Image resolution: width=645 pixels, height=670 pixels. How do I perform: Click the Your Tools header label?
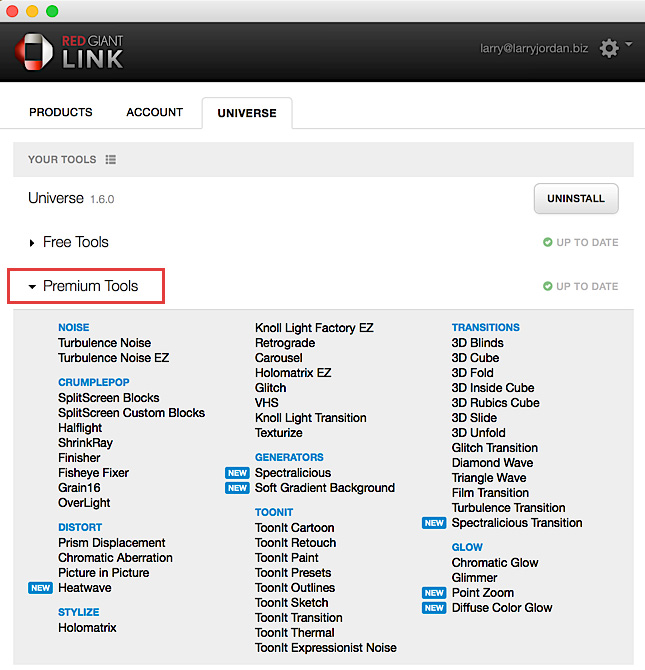coord(62,159)
